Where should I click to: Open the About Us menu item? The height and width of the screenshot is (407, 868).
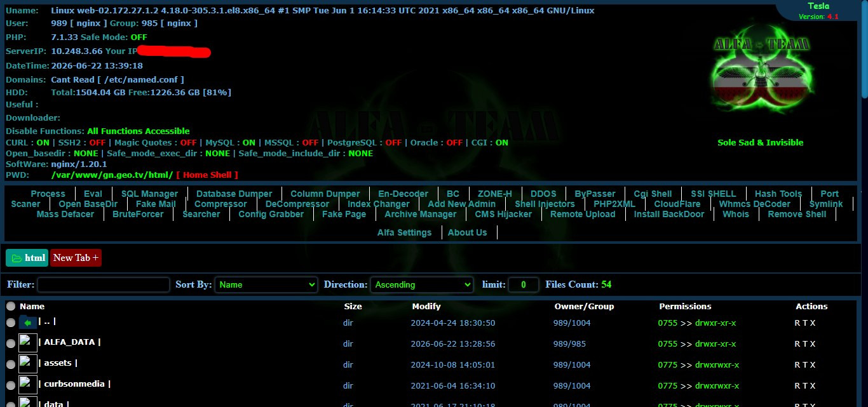tap(468, 232)
